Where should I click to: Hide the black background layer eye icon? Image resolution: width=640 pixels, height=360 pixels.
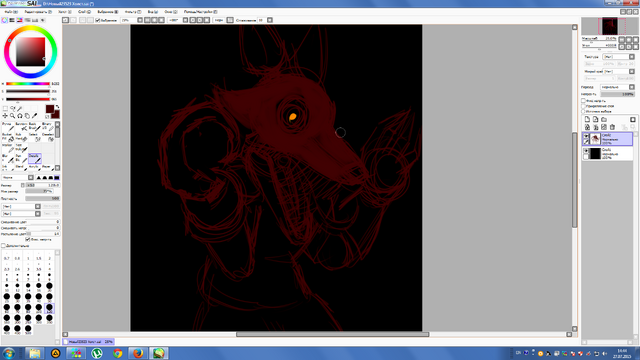pyautogui.click(x=586, y=151)
